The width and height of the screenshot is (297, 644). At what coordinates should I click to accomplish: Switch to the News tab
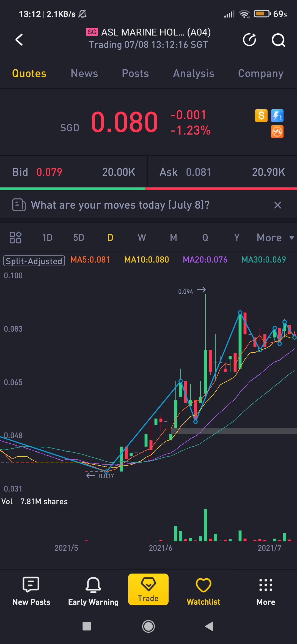tap(84, 73)
